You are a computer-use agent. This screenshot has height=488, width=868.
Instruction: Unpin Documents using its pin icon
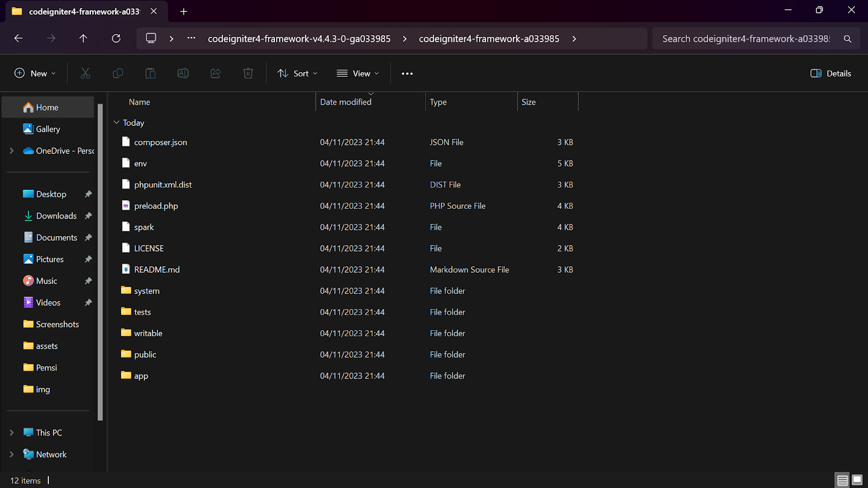click(x=88, y=237)
